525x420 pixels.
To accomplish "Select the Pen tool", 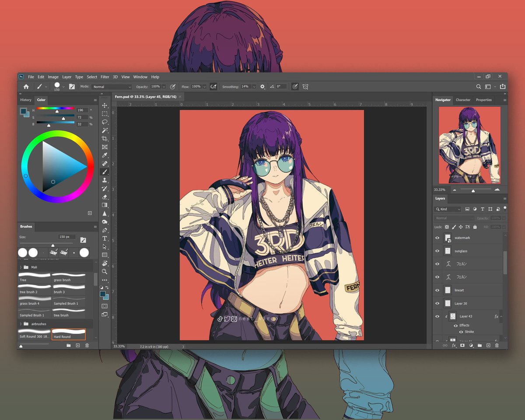I will click(x=105, y=230).
